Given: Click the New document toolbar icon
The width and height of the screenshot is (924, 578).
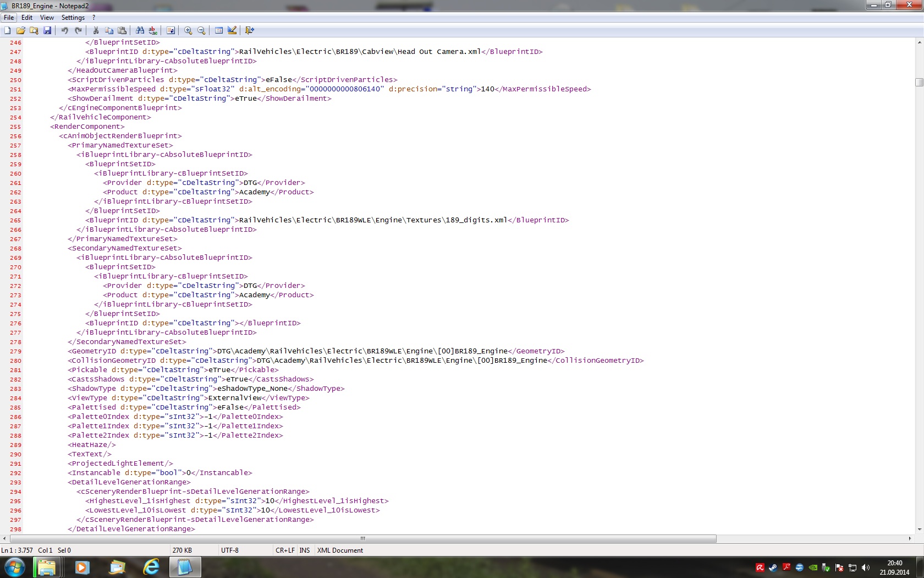Looking at the screenshot, I should tap(8, 30).
